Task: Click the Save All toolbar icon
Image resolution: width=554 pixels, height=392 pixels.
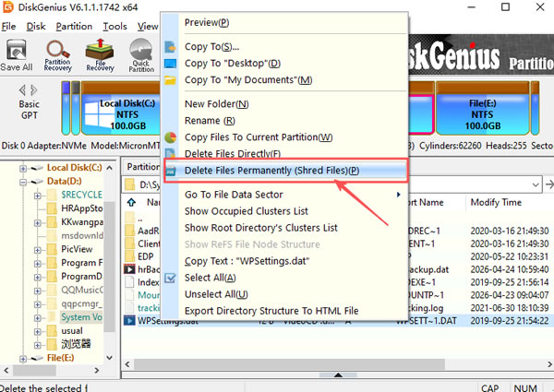Action: (17, 53)
